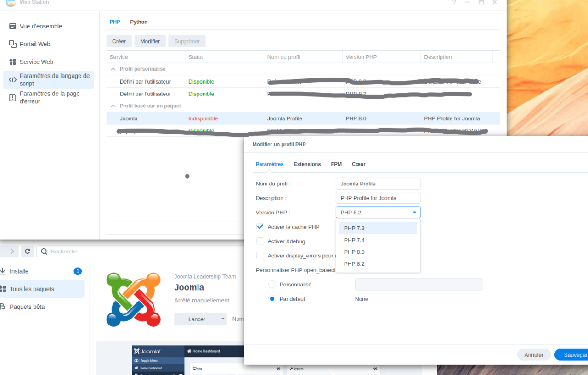The image size is (588, 375).
Task: Collapse the Profil personnalisé section
Action: [x=113, y=69]
